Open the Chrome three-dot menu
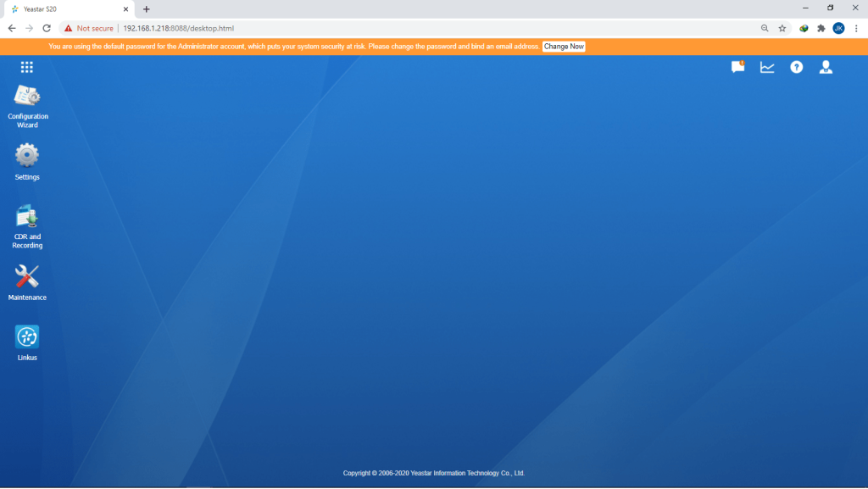Screen dimensions: 868x489 coord(856,28)
